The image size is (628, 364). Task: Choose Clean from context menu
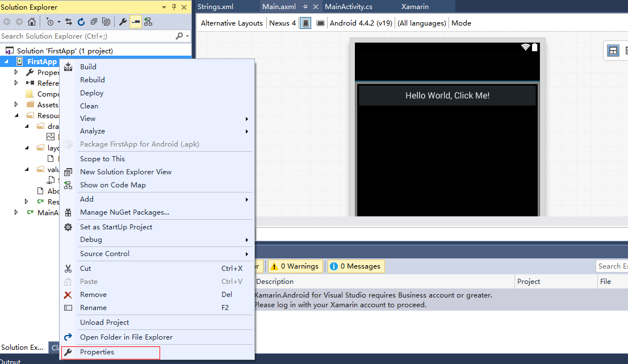point(157,106)
